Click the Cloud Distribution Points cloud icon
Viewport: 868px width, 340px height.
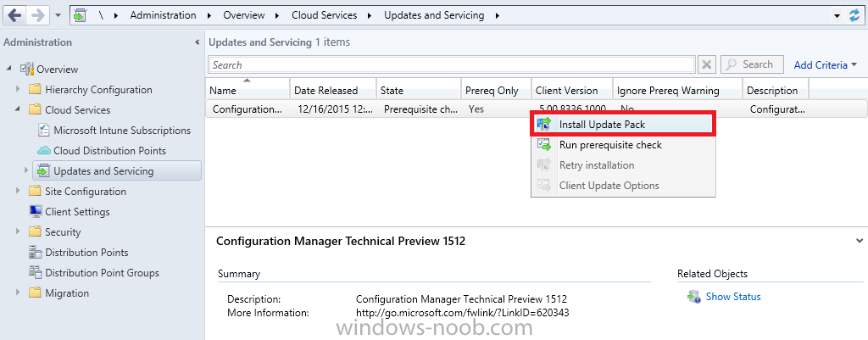[x=44, y=151]
